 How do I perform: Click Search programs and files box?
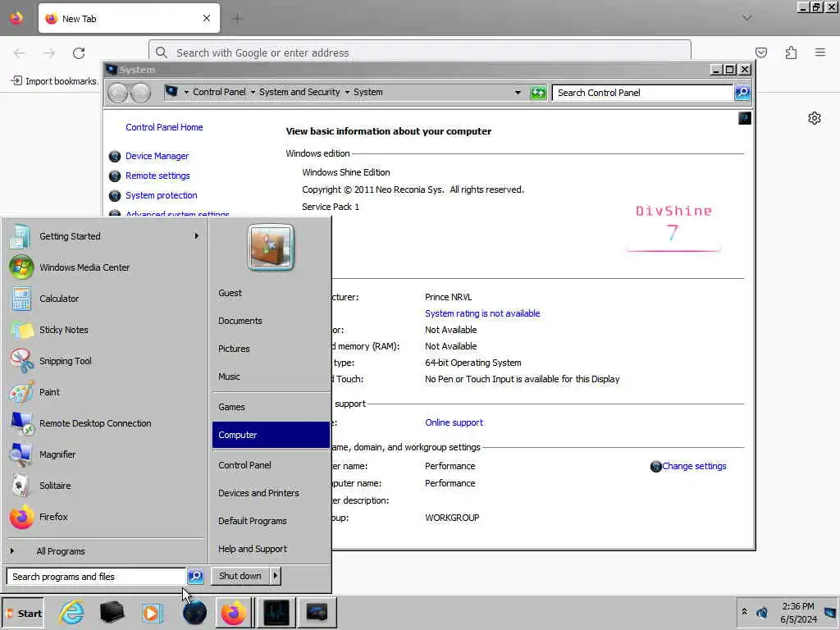click(x=97, y=577)
